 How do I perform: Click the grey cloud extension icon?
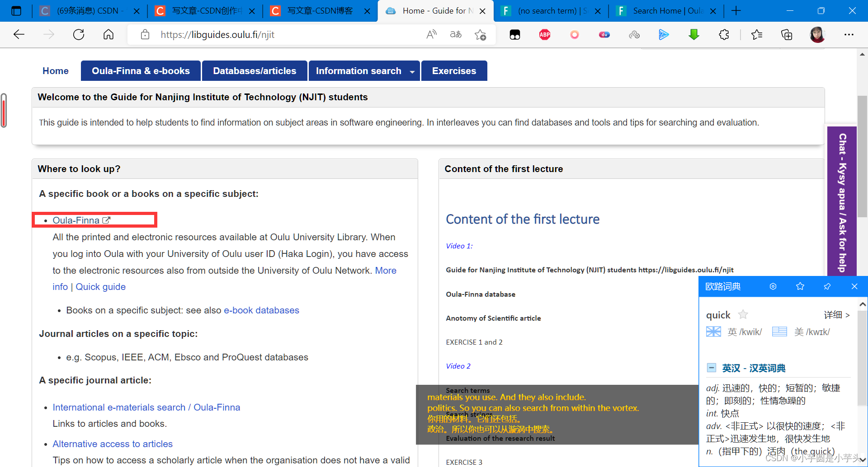634,35
